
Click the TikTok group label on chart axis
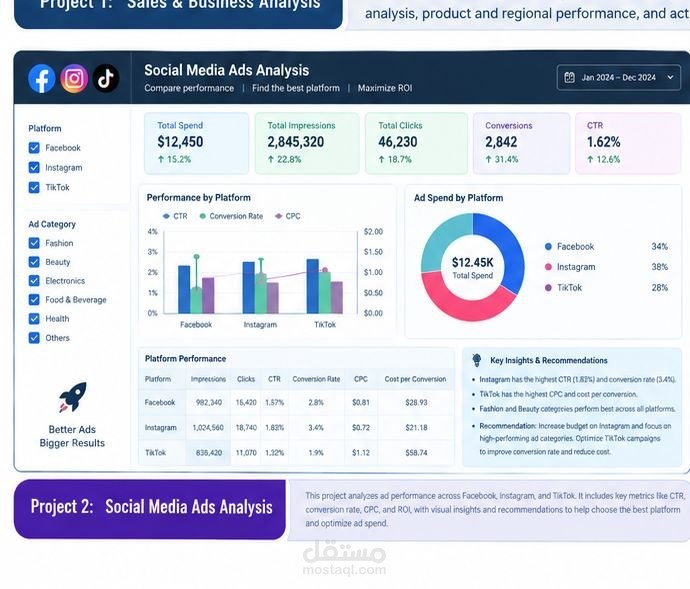click(x=325, y=324)
